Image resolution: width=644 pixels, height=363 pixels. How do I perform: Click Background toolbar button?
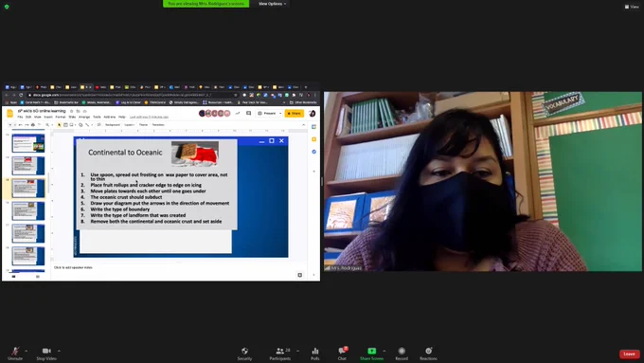(112, 124)
